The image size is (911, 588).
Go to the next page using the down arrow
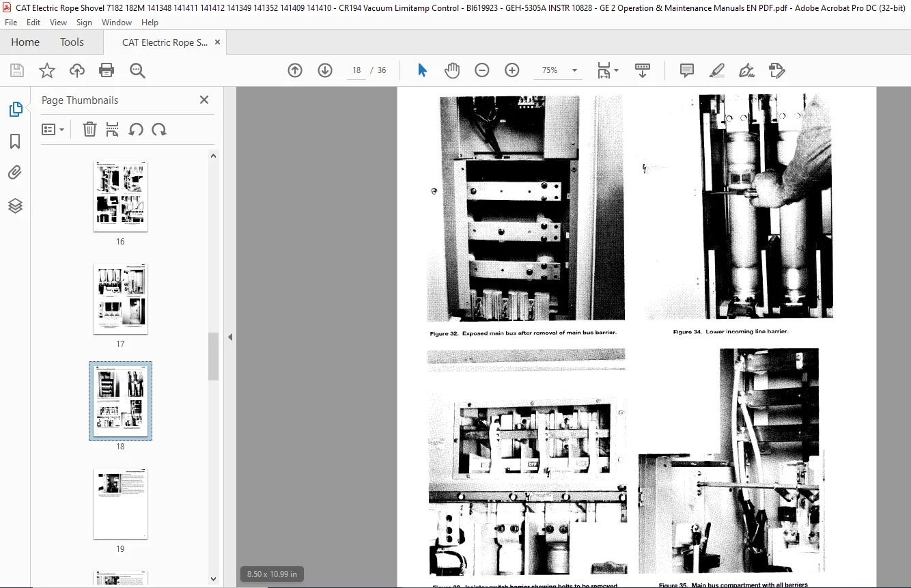point(325,70)
